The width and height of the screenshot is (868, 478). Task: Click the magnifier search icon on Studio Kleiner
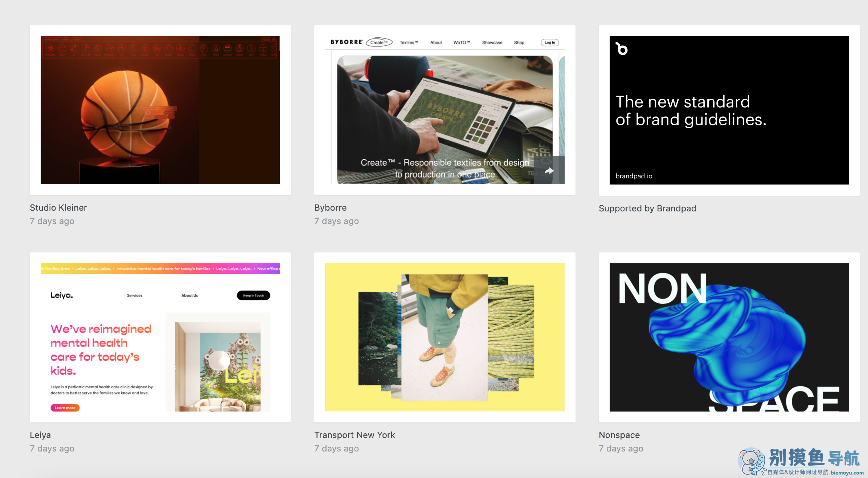click(x=274, y=40)
